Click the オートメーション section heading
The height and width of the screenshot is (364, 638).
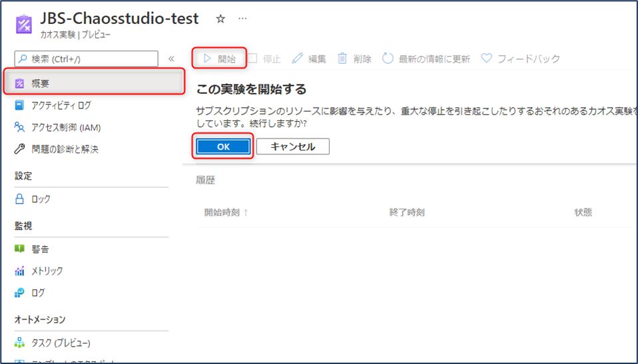click(40, 319)
